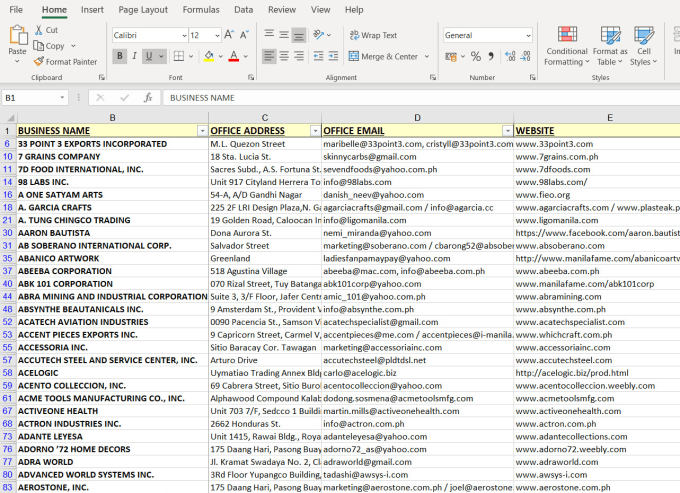Switch to the Review tab
Image resolution: width=680 pixels, height=493 pixels.
click(281, 10)
